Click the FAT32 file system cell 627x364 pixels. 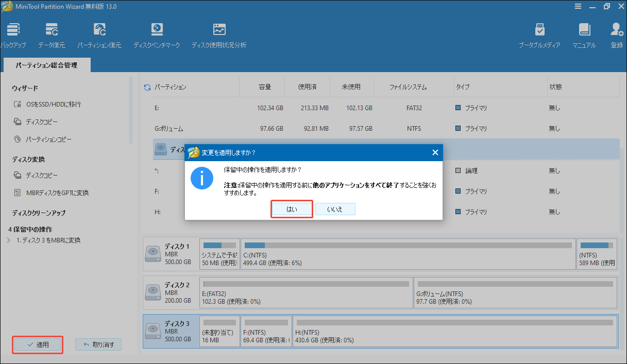tap(414, 108)
